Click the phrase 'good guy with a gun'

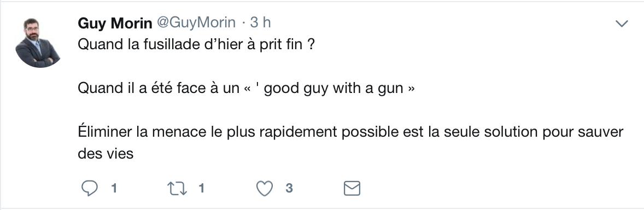(333, 89)
